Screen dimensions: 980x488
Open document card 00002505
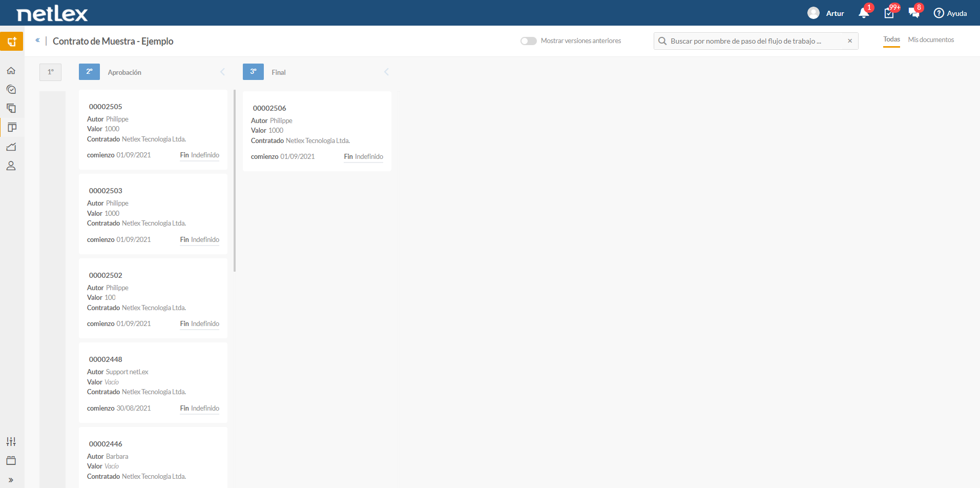coord(153,130)
